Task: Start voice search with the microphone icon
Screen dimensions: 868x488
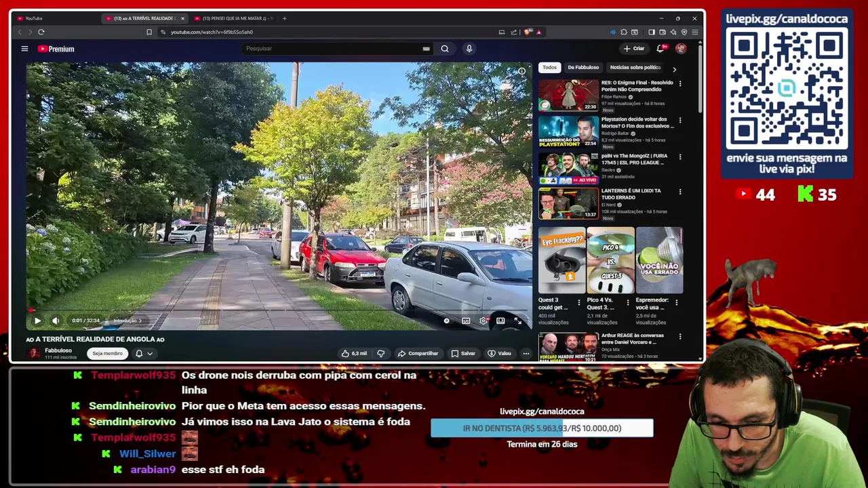Action: [469, 49]
